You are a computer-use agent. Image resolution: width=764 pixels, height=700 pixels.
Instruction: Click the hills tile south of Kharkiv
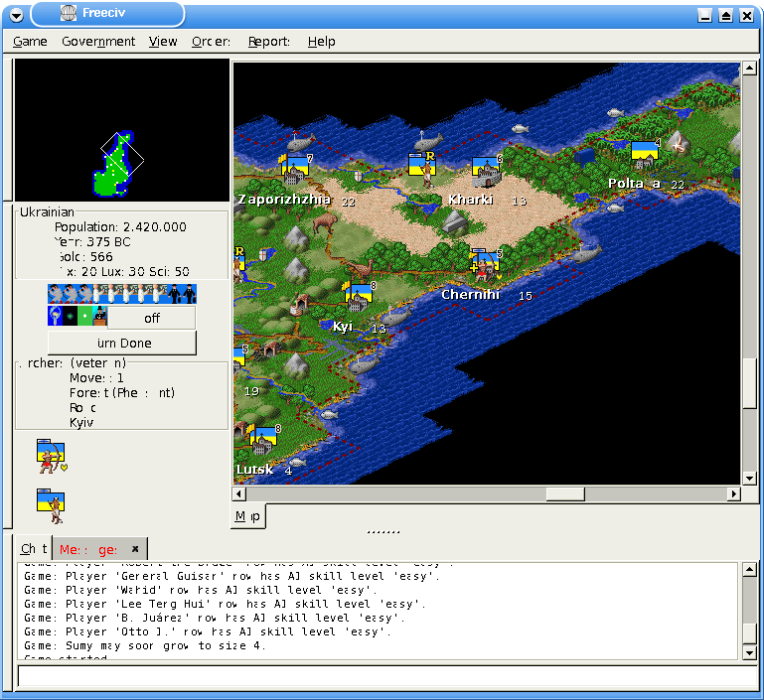click(x=455, y=222)
